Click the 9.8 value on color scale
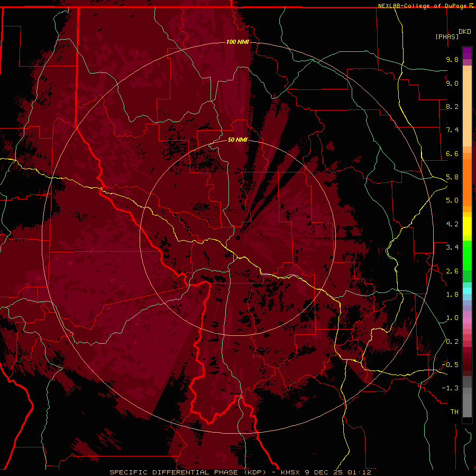 pyautogui.click(x=452, y=59)
